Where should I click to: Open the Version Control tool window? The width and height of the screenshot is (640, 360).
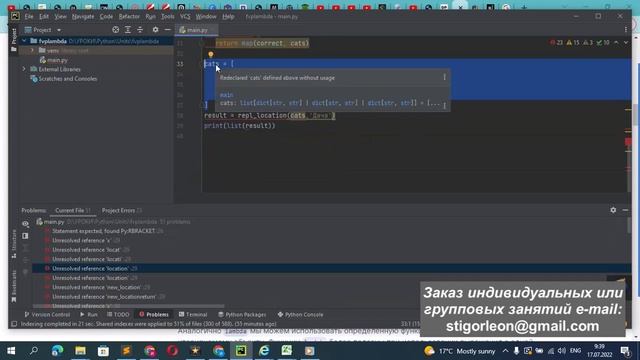(47, 315)
